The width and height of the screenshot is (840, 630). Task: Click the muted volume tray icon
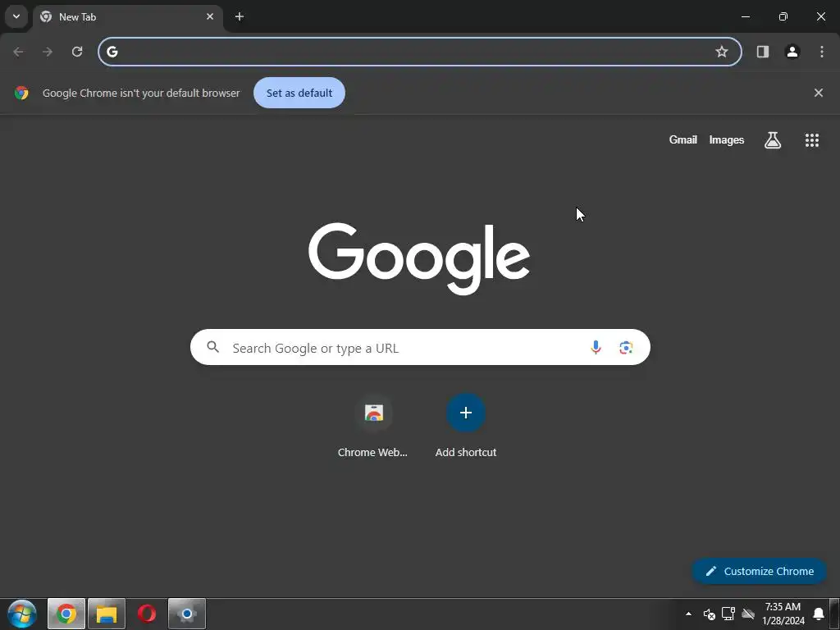point(709,614)
